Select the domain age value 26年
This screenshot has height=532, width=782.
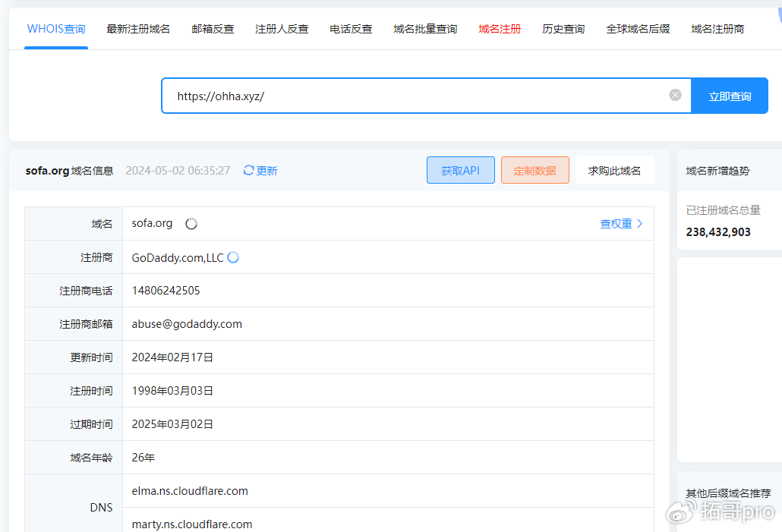(143, 458)
